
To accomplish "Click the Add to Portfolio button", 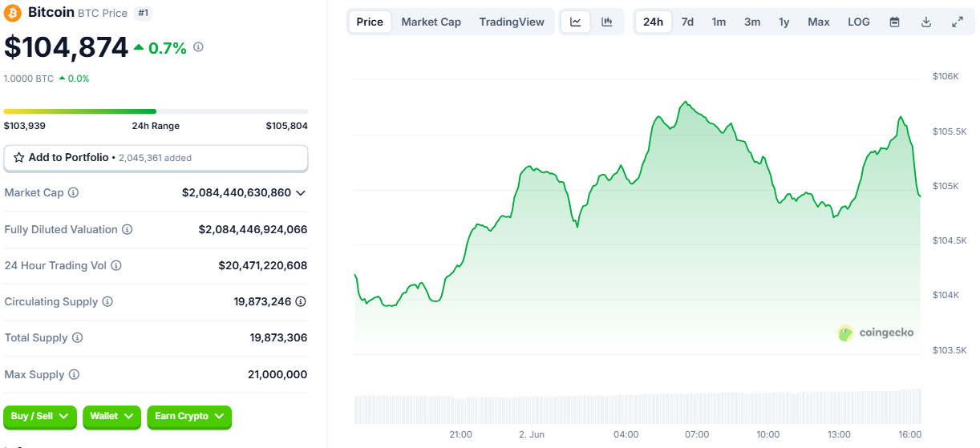I will pyautogui.click(x=156, y=158).
